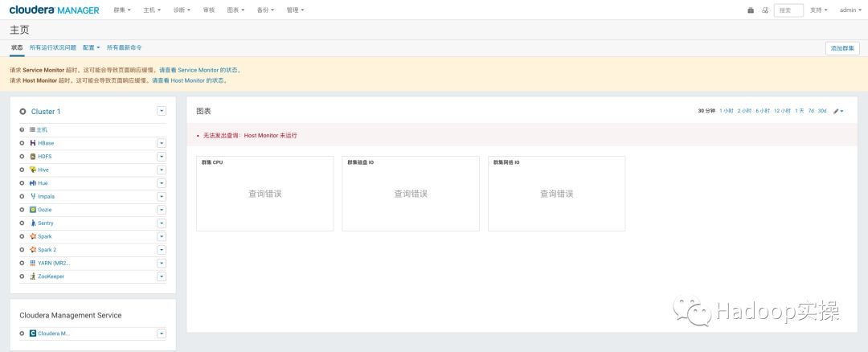Open the Sentry actions dropdown arrow
Viewport: 868px width, 352px height.
161,223
